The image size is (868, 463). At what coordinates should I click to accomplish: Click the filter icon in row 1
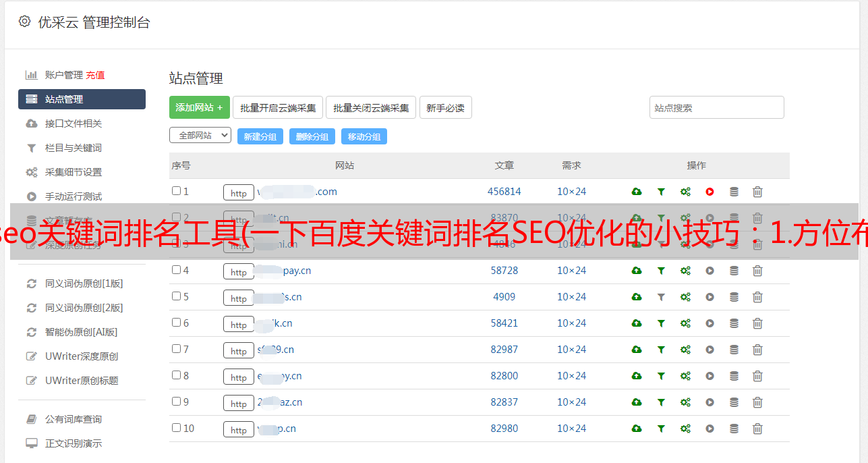coord(661,192)
